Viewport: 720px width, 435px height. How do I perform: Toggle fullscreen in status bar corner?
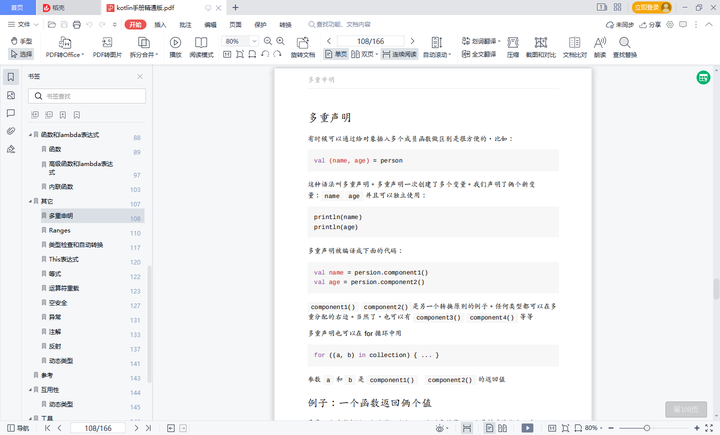pyautogui.click(x=709, y=428)
